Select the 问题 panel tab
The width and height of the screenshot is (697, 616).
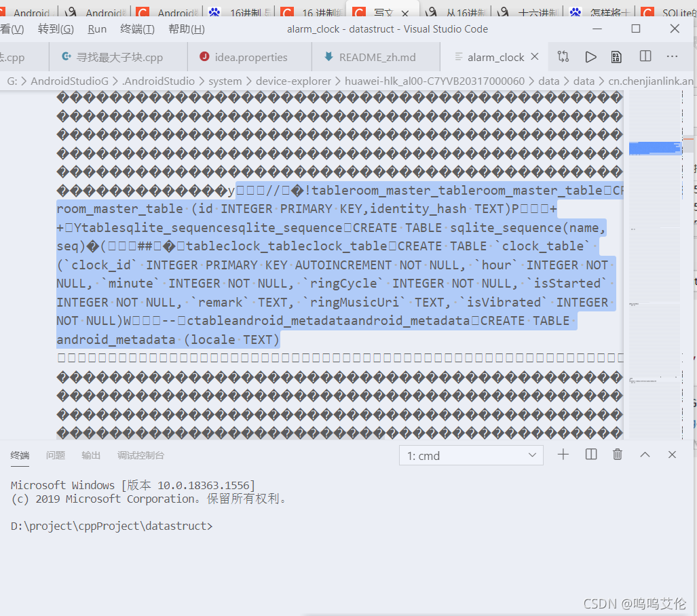click(56, 455)
